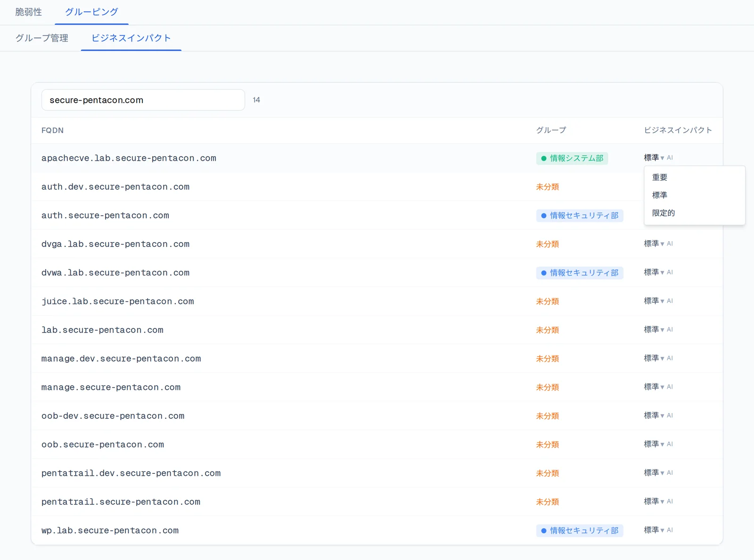Choose 重要 from the impact dropdown menu
The image size is (754, 560).
[694, 177]
